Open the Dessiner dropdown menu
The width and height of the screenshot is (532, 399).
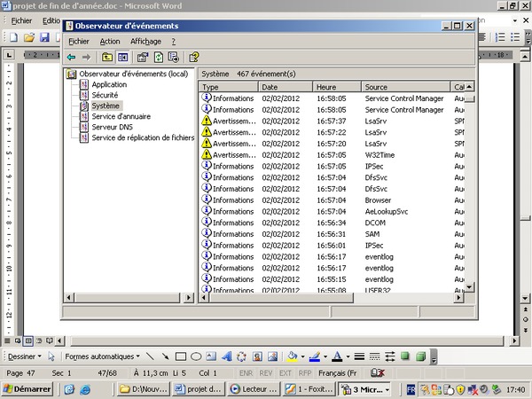coord(23,356)
